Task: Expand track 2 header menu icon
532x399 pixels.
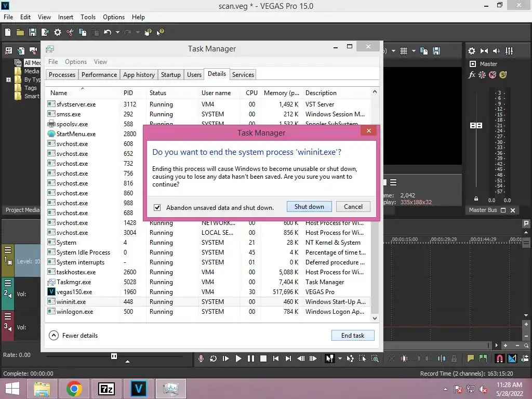Action: pyautogui.click(x=8, y=283)
